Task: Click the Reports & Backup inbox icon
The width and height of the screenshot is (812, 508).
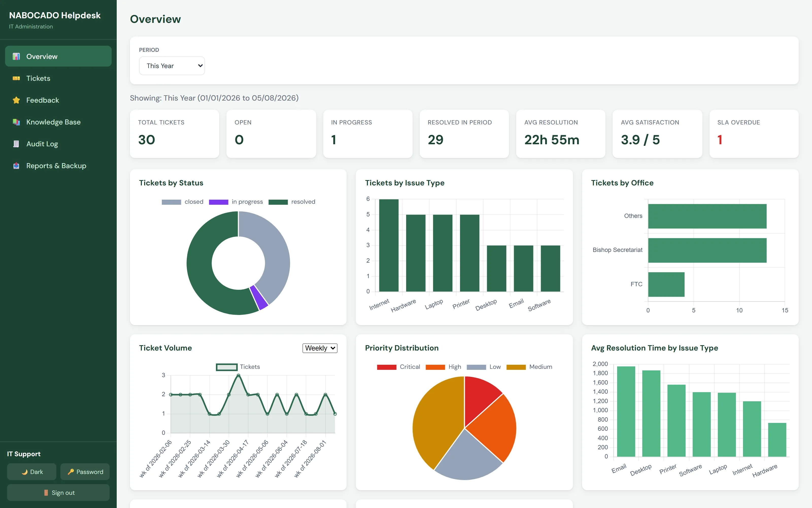Action: pos(16,166)
